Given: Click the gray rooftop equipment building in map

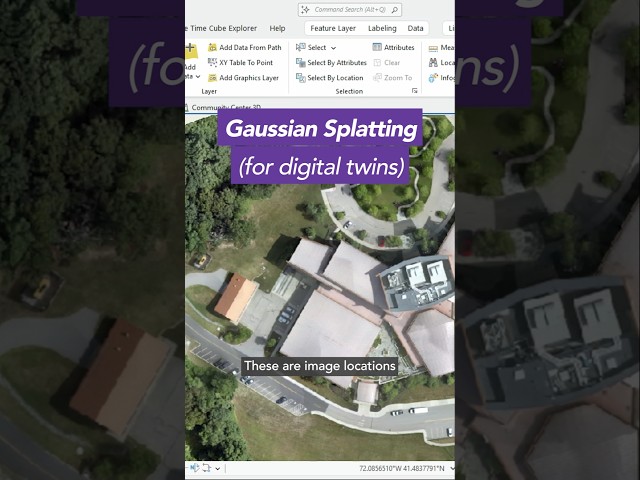Looking at the screenshot, I should [417, 282].
